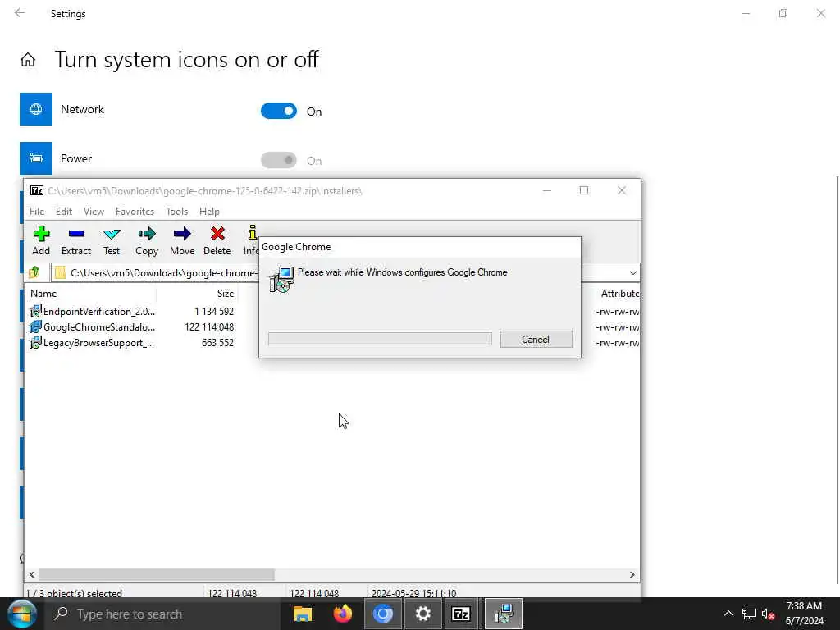This screenshot has width=840, height=630.
Task: Switch to Settings via taskbar gear
Action: 422,614
